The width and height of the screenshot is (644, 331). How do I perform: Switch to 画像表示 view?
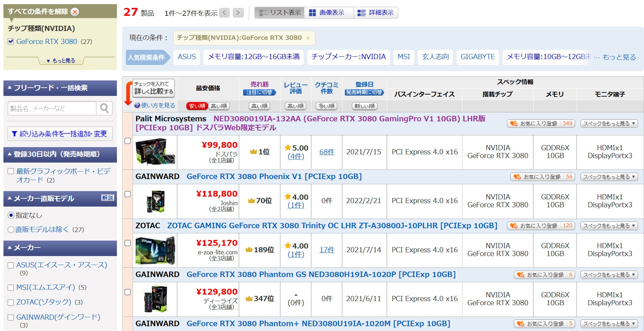coord(329,13)
